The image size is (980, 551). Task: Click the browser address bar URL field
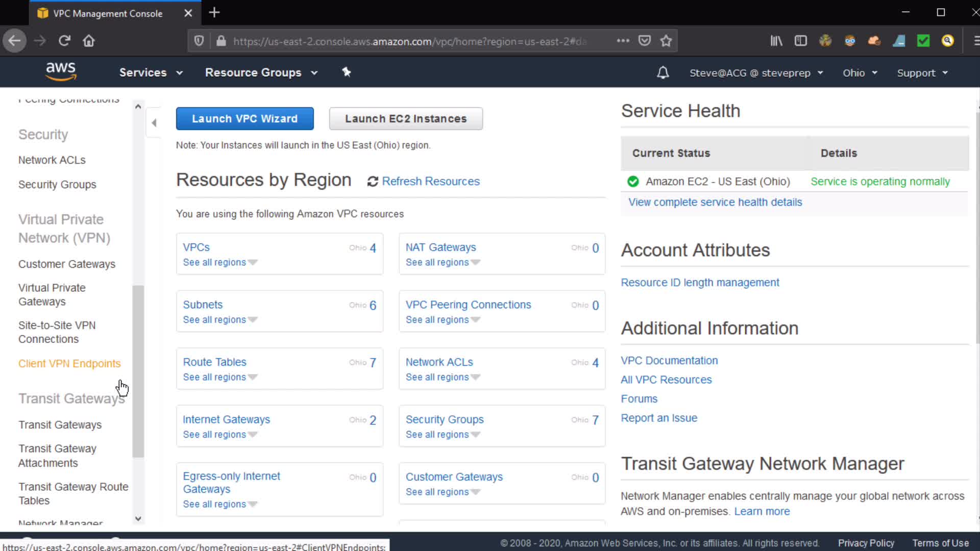pyautogui.click(x=408, y=41)
